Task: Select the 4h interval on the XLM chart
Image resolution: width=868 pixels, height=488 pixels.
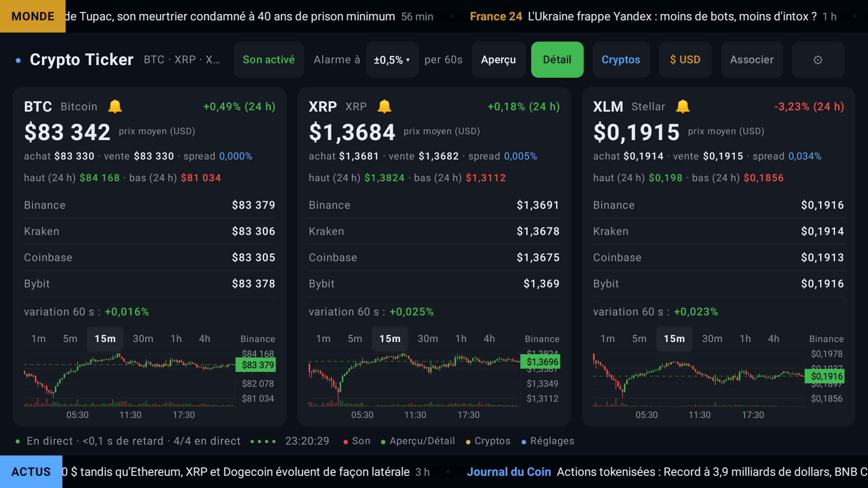Action: coord(774,339)
